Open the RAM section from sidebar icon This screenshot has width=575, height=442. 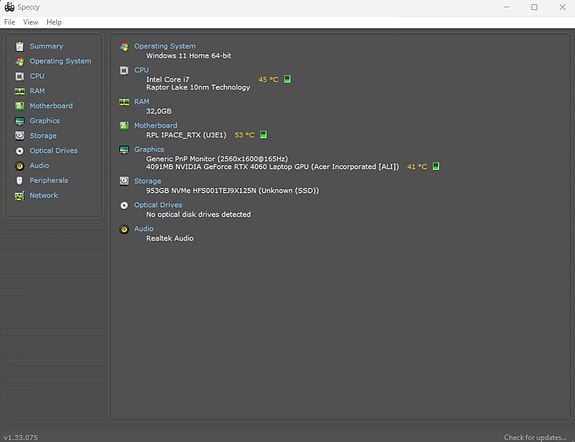(19, 91)
